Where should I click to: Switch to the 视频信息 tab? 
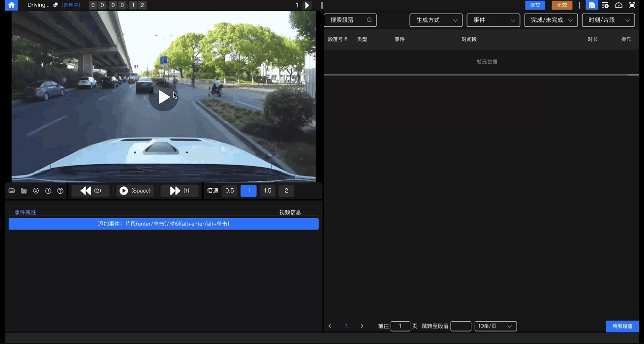point(290,212)
